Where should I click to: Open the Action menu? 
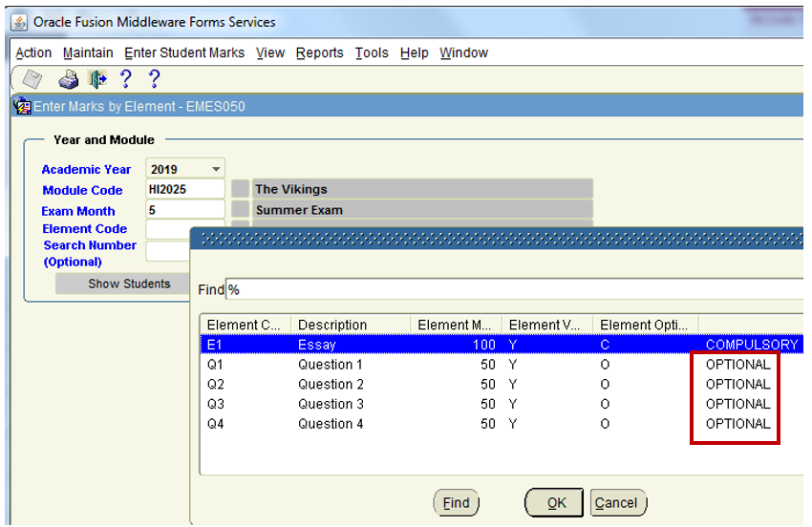pos(33,53)
